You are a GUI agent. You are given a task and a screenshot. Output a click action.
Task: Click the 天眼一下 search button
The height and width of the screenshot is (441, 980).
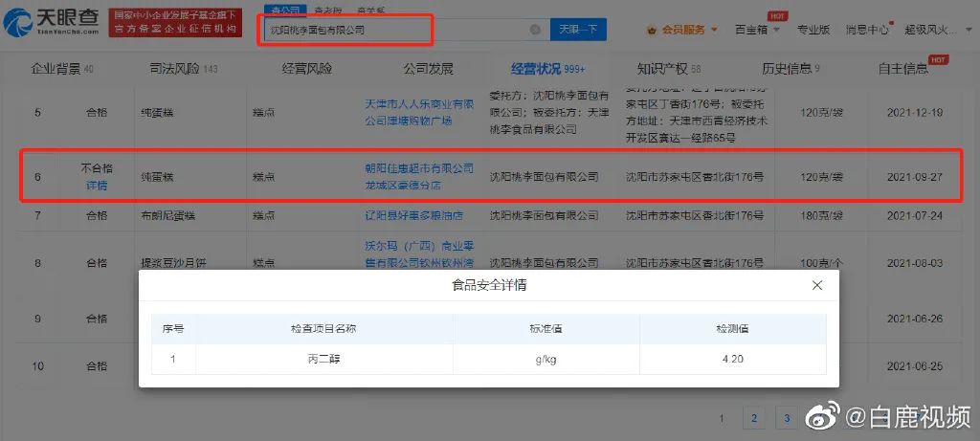tap(578, 30)
